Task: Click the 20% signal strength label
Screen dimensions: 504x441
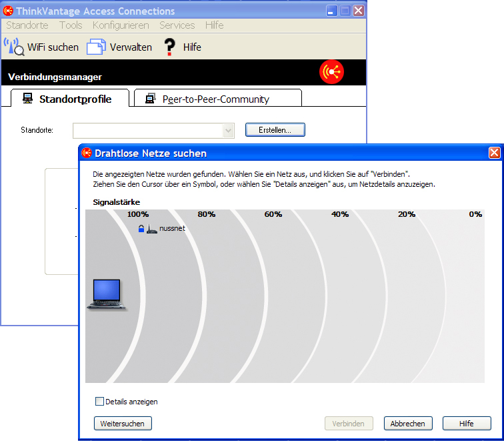Action: (x=407, y=214)
